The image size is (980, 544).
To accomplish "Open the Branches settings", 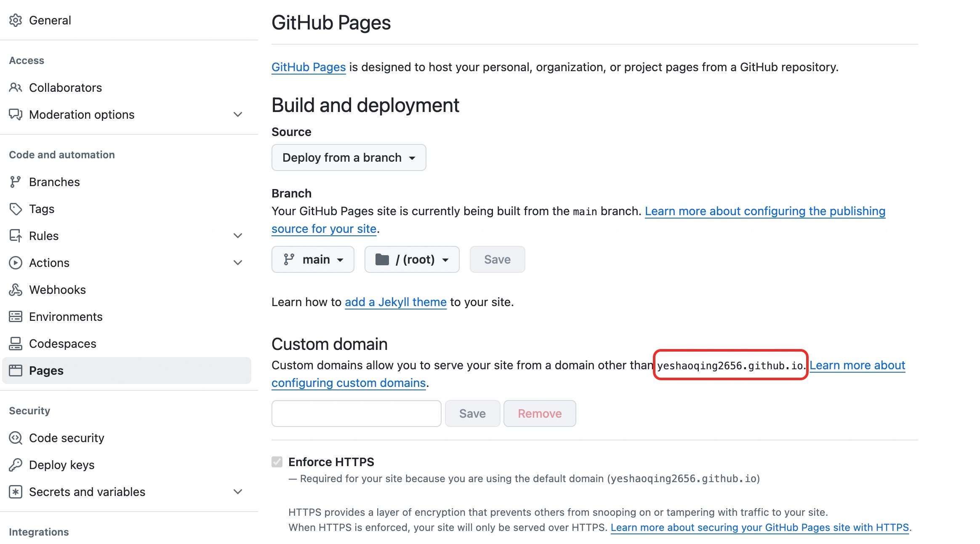I will [x=126, y=182].
